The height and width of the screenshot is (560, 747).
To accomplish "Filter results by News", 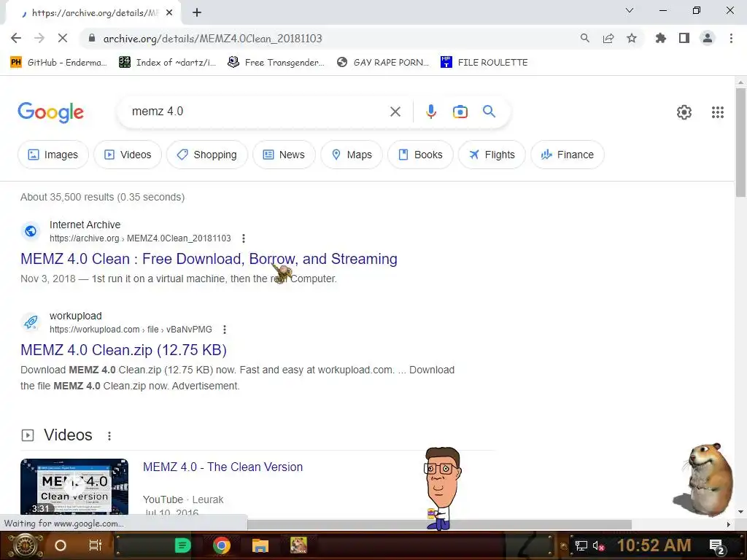I will pos(284,155).
